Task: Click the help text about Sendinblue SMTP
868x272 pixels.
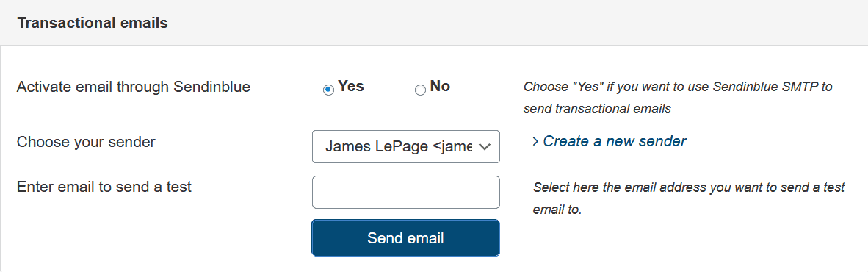Action: 678,98
